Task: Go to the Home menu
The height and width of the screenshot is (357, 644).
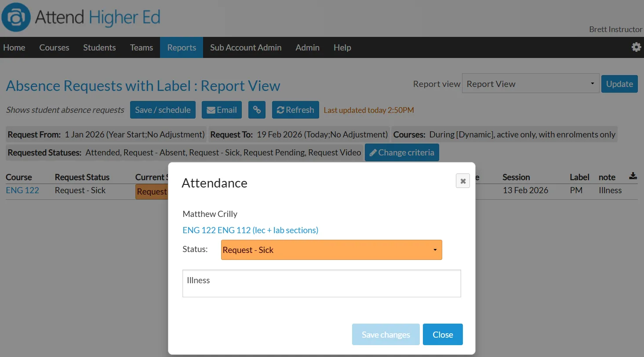Action: 14,47
